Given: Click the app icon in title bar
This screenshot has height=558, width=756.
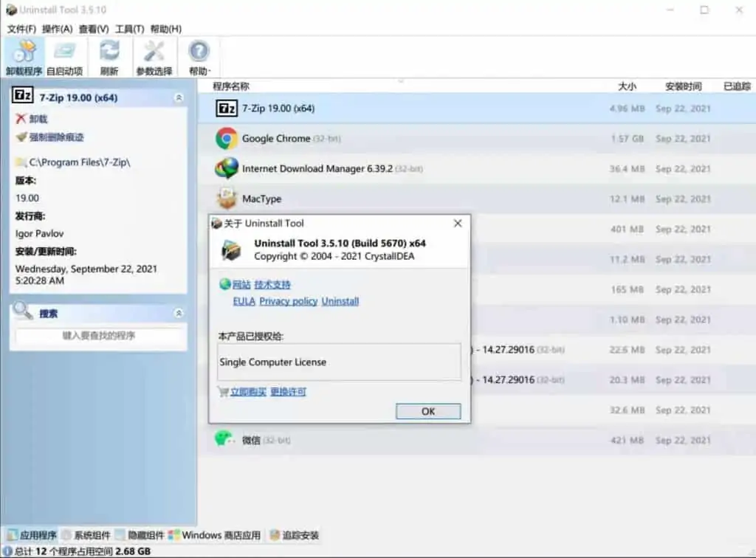Looking at the screenshot, I should tap(12, 10).
